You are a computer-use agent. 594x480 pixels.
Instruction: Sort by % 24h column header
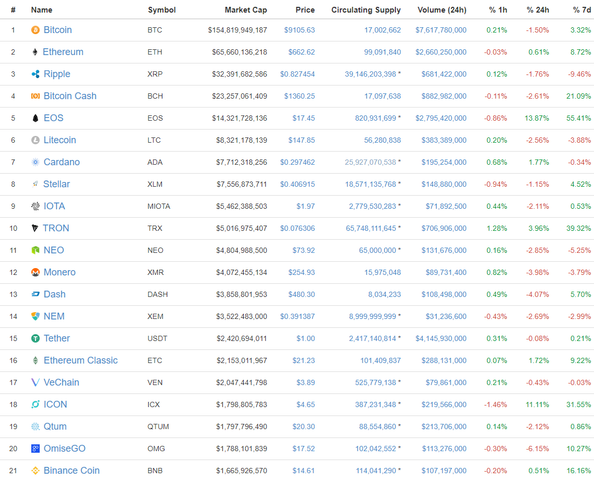tap(538, 10)
